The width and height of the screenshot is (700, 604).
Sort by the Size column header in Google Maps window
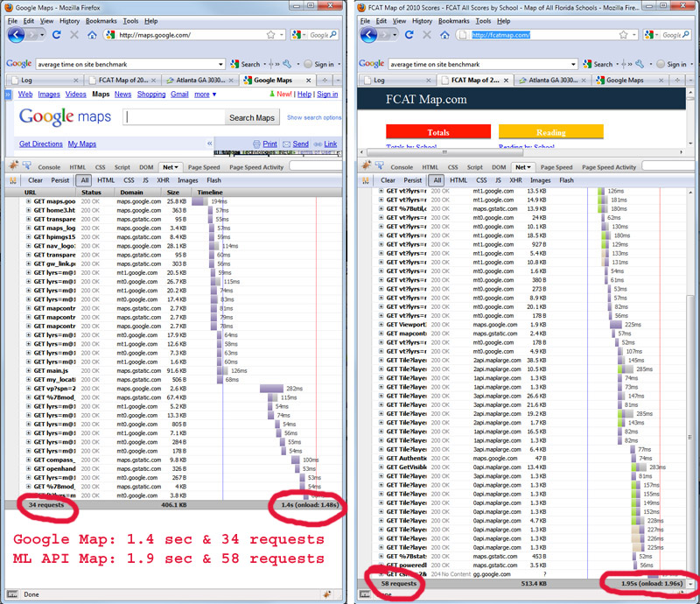(x=173, y=193)
